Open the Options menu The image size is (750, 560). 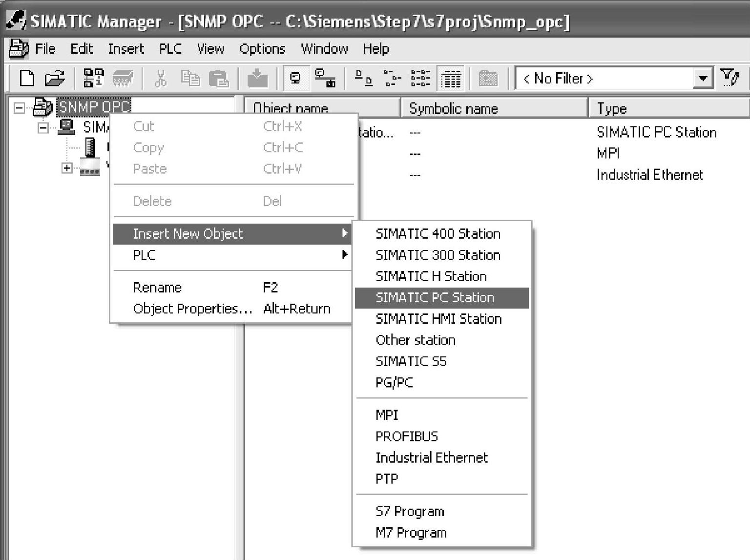(x=262, y=49)
